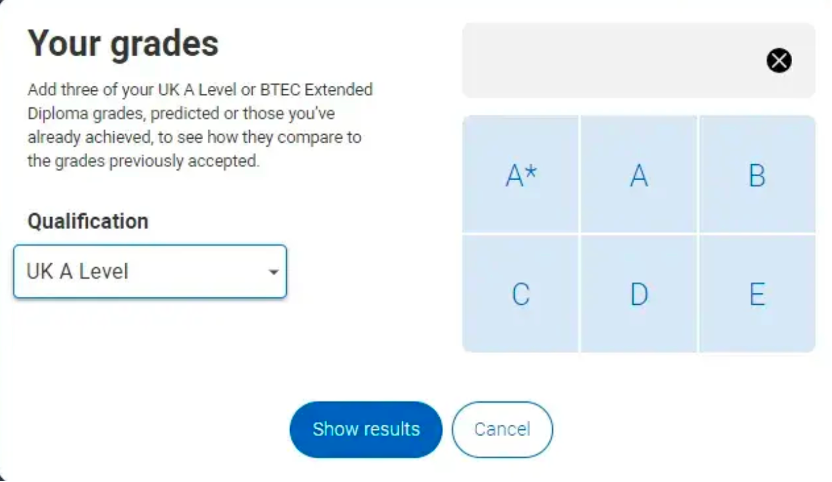Viewport: 832px width, 482px height.
Task: Tap the asterisk of the A* tile
Action: point(532,171)
